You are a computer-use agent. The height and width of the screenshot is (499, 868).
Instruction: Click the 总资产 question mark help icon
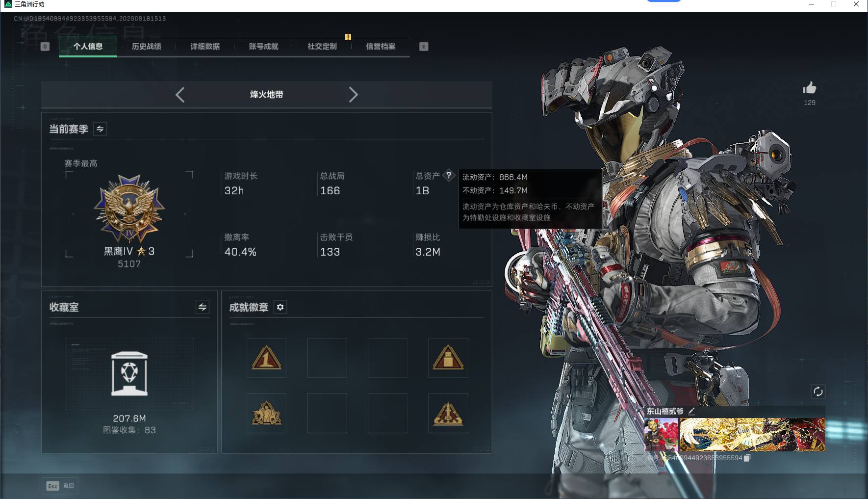pos(449,176)
